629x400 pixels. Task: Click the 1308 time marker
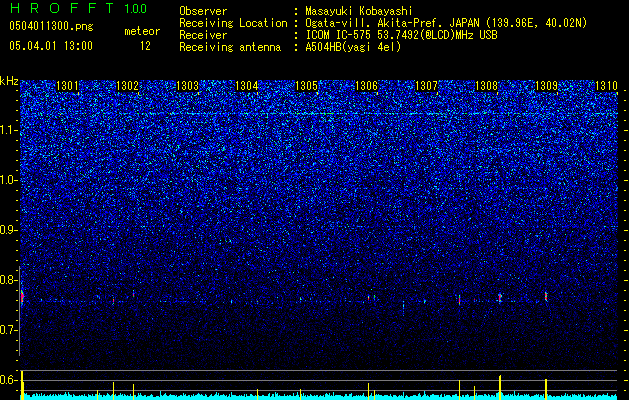[x=486, y=86]
